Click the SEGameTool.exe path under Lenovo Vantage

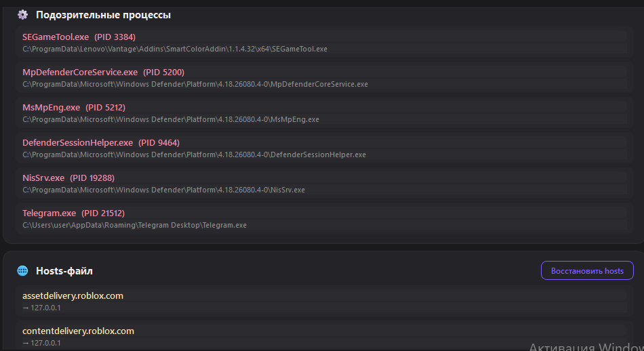click(x=175, y=49)
